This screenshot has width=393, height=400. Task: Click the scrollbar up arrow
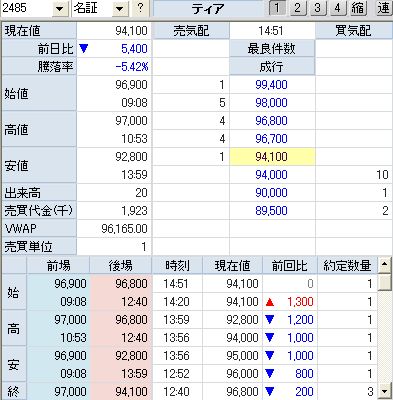pyautogui.click(x=385, y=265)
